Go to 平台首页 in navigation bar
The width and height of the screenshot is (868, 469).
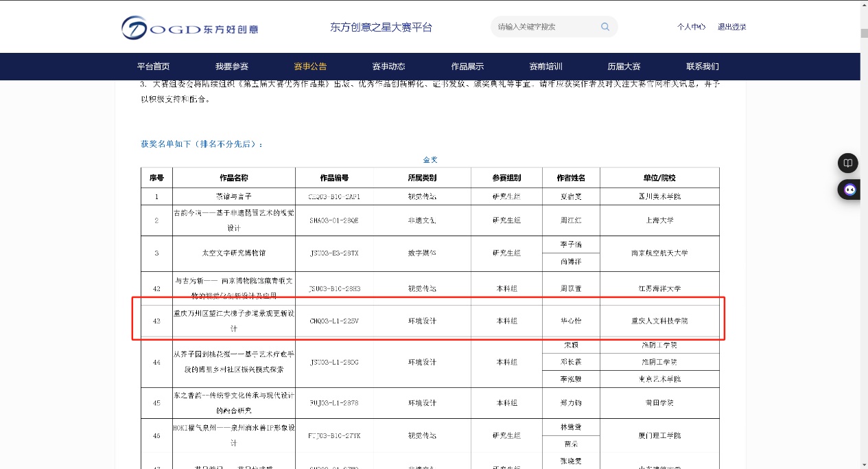pos(153,67)
